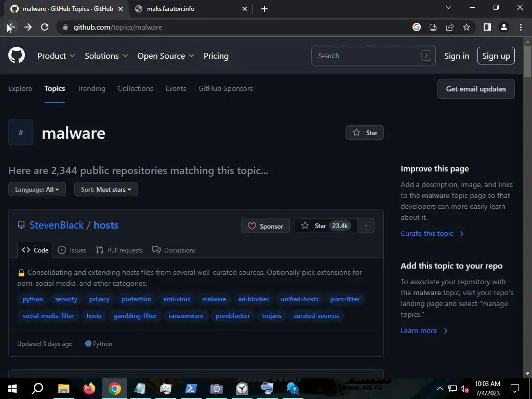Image resolution: width=532 pixels, height=399 pixels.
Task: Click the Google icon in address bar
Action: click(417, 27)
